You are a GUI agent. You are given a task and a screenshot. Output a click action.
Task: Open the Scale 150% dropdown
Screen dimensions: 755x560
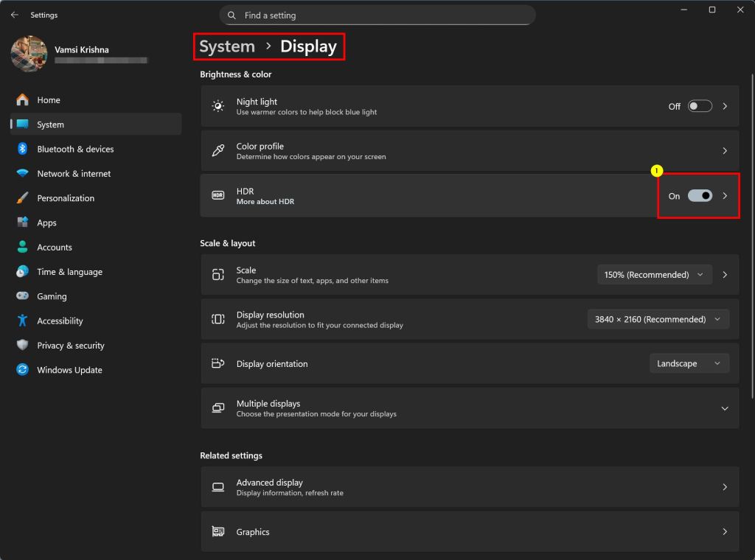tap(655, 274)
